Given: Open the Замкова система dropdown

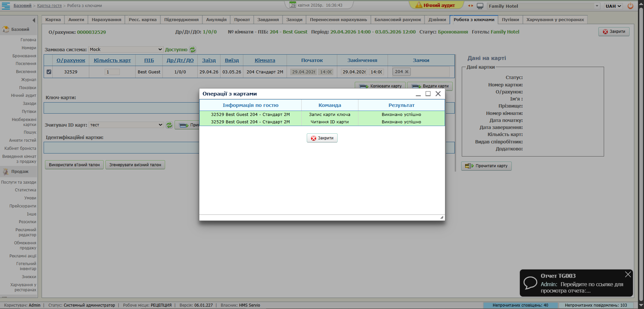Looking at the screenshot, I should [x=126, y=50].
